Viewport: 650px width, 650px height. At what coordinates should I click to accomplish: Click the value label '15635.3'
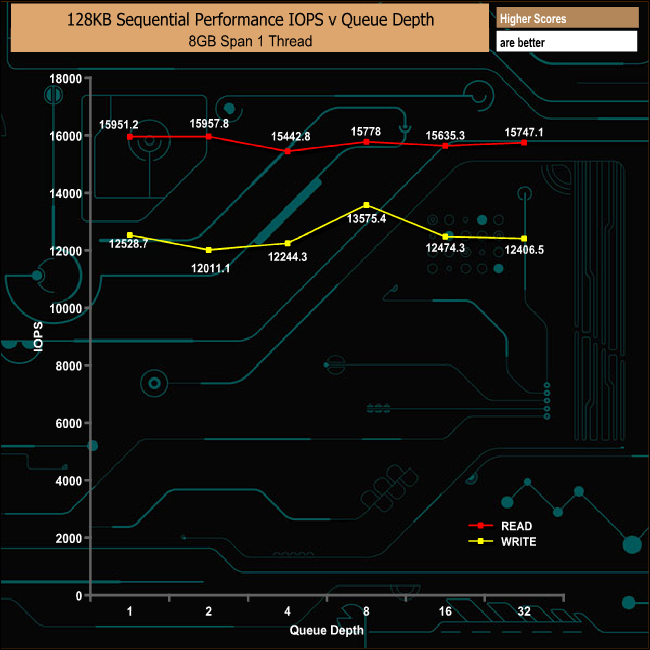coord(445,136)
